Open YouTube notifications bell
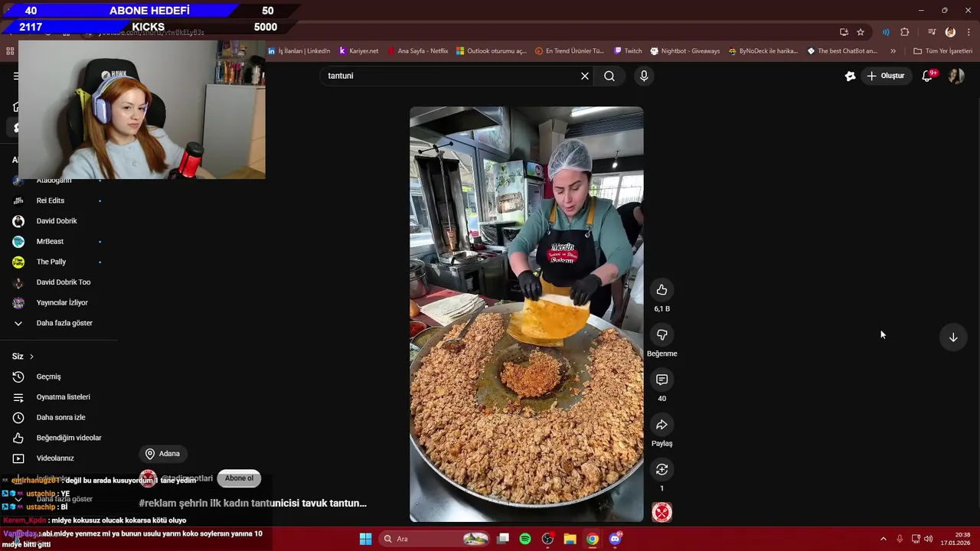Screen dimensions: 980x551 tap(928, 76)
